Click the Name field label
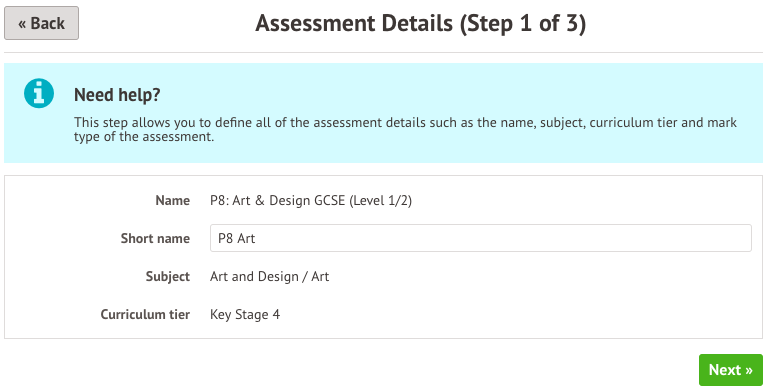The height and width of the screenshot is (390, 769). (173, 201)
